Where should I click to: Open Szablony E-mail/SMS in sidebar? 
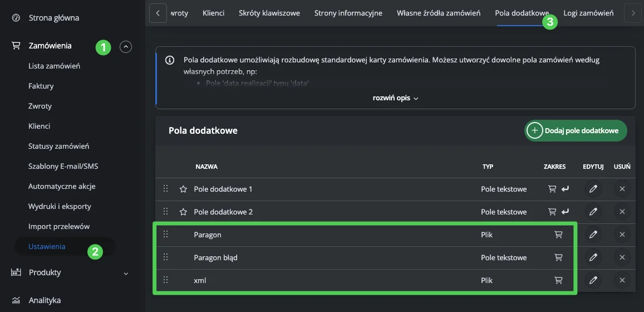click(63, 167)
